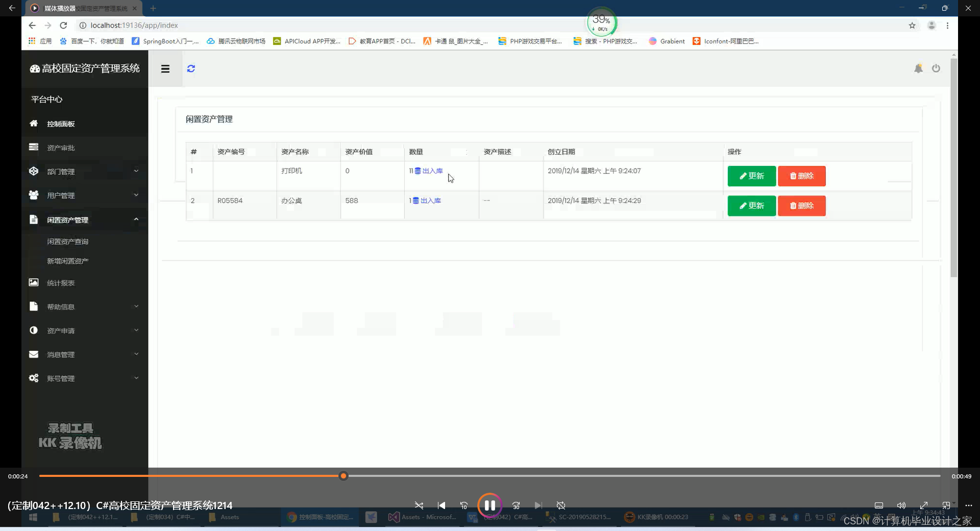
Task: Expand 部门管理 menu
Action: [85, 172]
